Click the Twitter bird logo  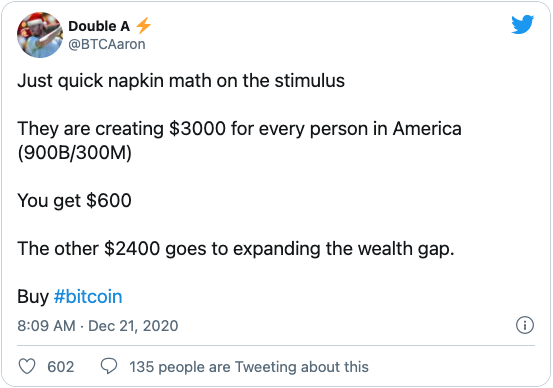click(523, 24)
